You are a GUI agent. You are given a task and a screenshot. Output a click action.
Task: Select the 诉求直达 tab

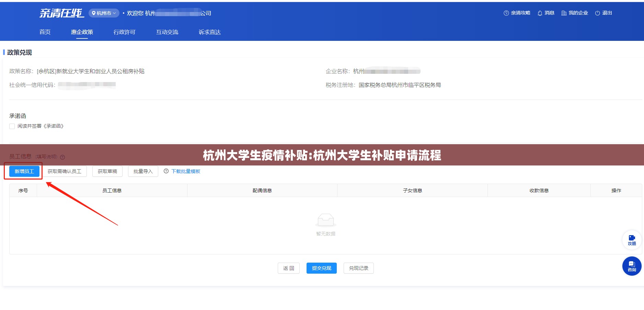(209, 32)
